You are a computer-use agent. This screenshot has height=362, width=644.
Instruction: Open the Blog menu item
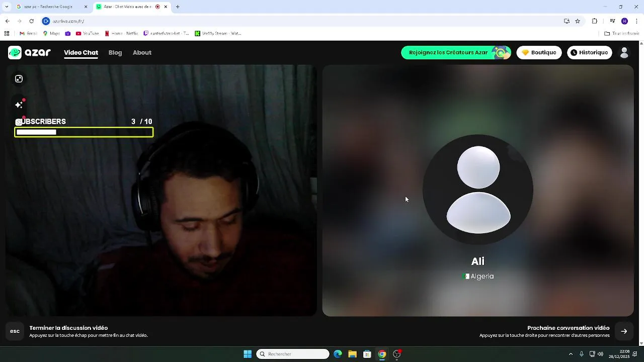pyautogui.click(x=115, y=52)
